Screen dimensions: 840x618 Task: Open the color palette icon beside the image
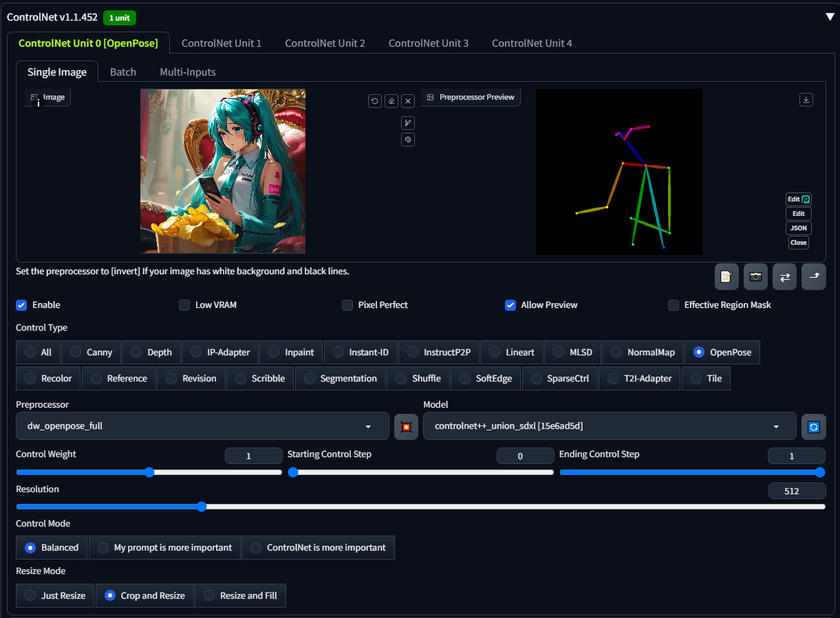point(408,140)
